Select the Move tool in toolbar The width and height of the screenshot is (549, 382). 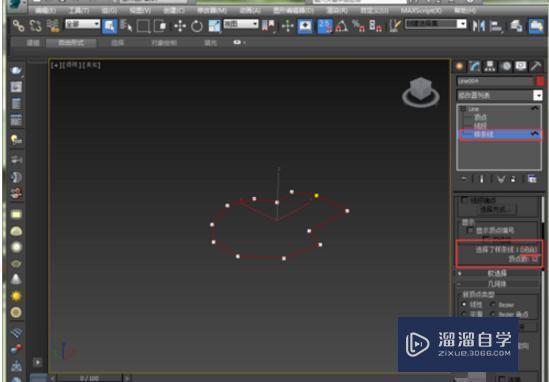(180, 26)
